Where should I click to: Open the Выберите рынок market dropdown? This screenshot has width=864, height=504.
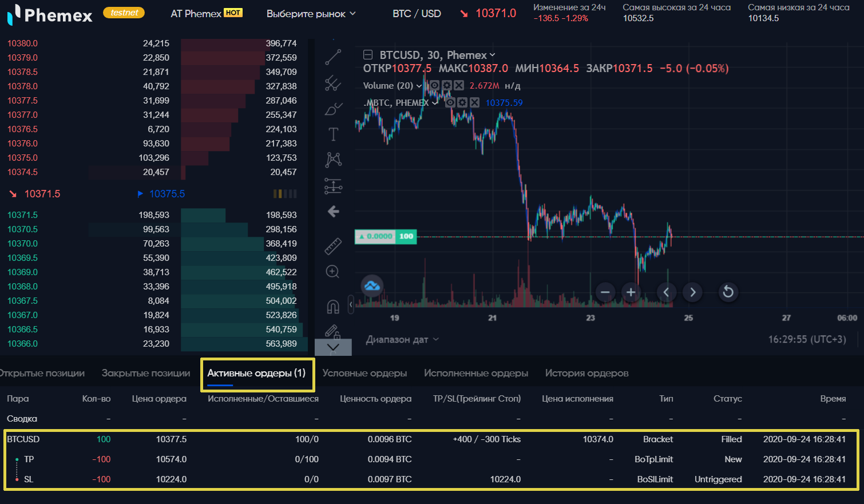coord(311,14)
